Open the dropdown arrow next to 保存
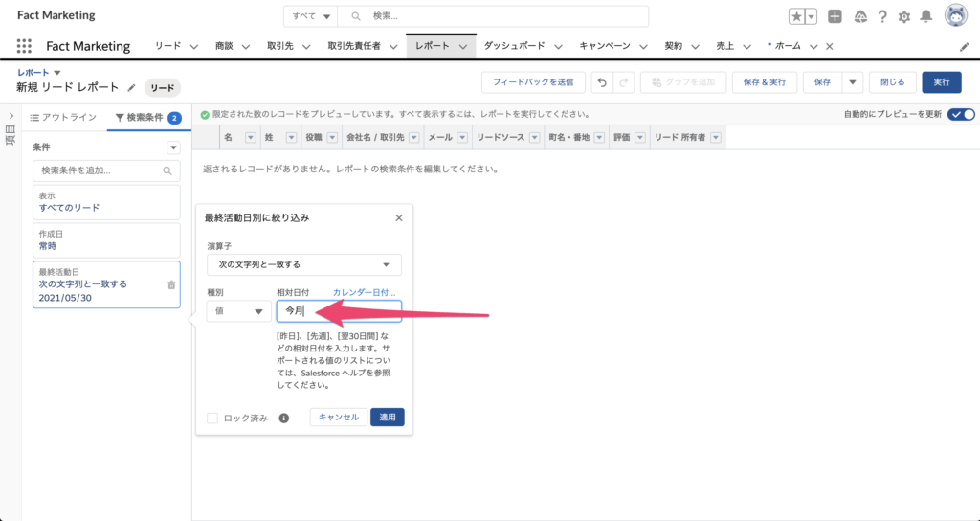Screen dimensions: 980x521 [853, 82]
